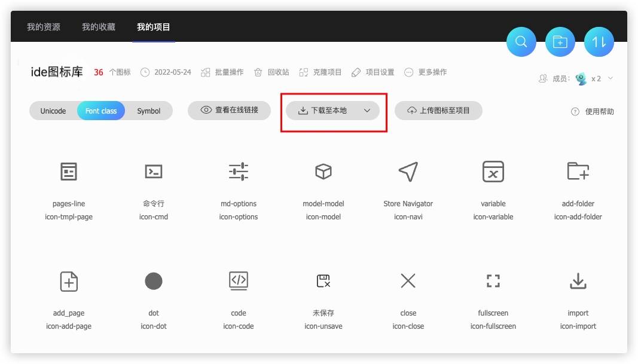The height and width of the screenshot is (364, 638).
Task: Enable Symbol mode
Action: coord(148,111)
